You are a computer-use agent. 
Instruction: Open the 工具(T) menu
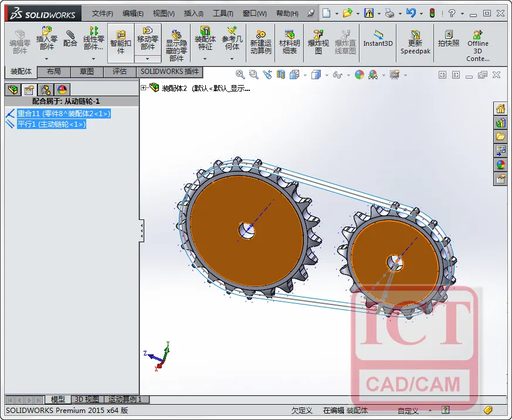click(223, 13)
